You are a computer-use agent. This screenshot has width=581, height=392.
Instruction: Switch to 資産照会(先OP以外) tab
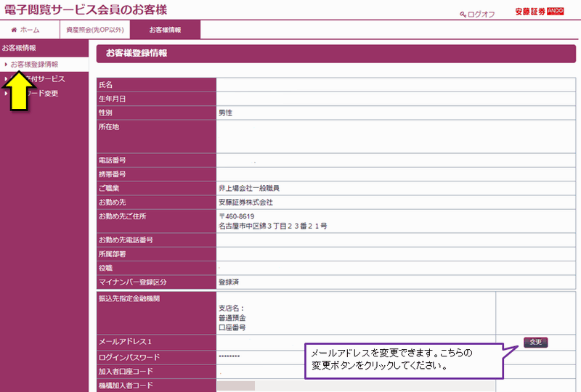coord(95,30)
